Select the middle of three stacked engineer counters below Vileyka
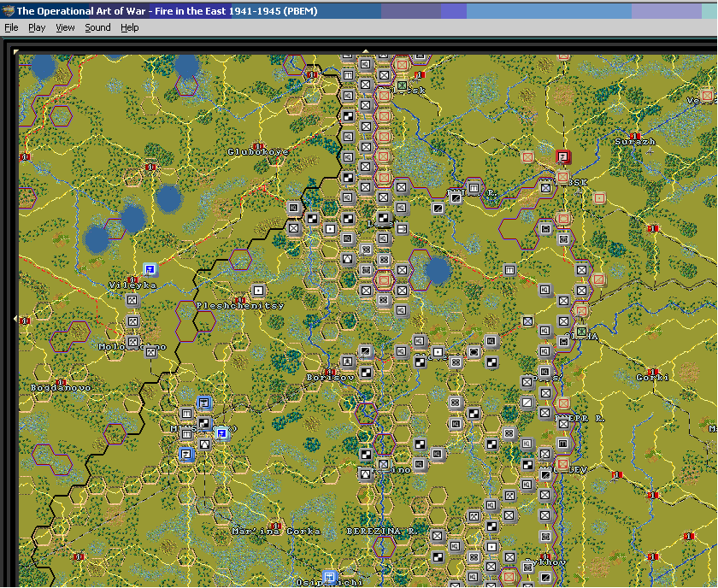This screenshot has width=718, height=588. coord(132,321)
